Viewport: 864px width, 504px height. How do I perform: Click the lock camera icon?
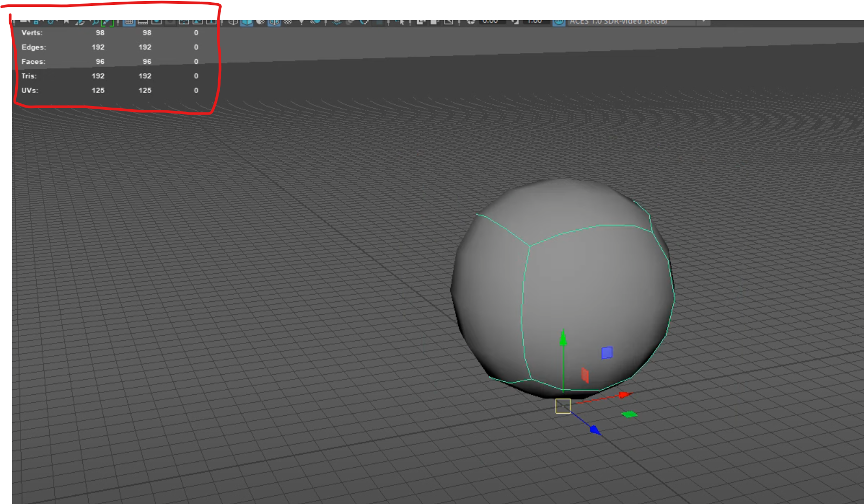pos(36,22)
